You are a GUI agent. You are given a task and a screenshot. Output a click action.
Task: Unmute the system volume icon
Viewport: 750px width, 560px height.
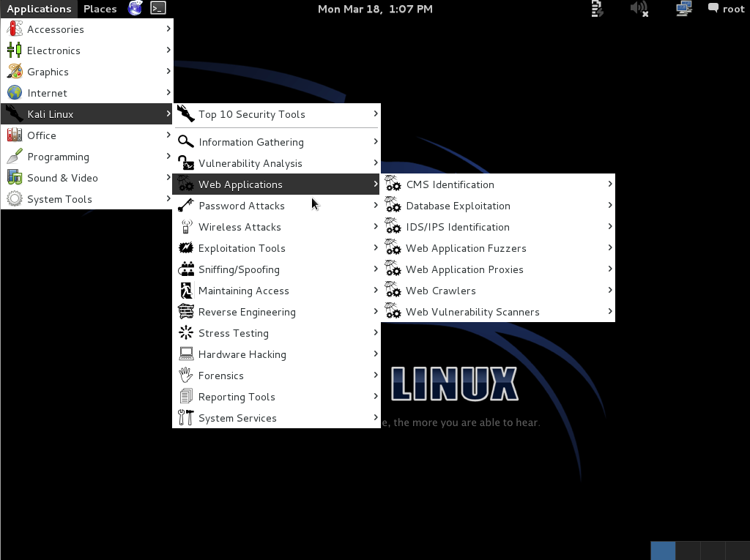(639, 9)
